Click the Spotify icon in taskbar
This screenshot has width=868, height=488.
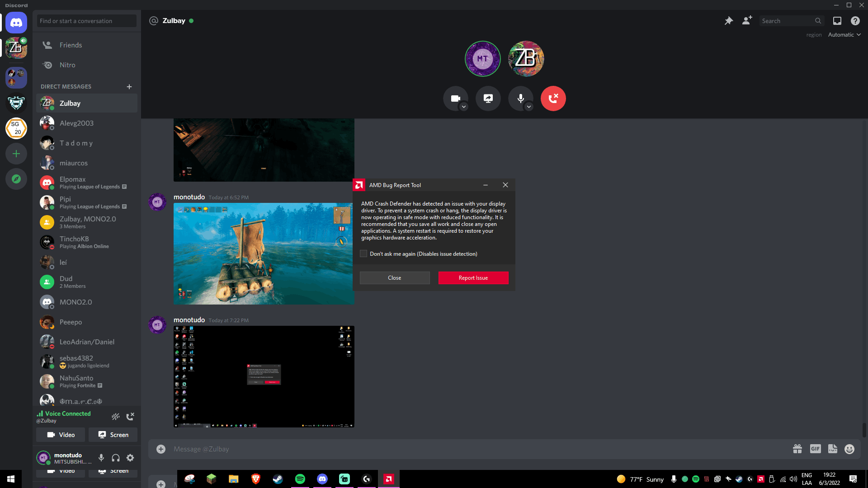[x=300, y=479]
